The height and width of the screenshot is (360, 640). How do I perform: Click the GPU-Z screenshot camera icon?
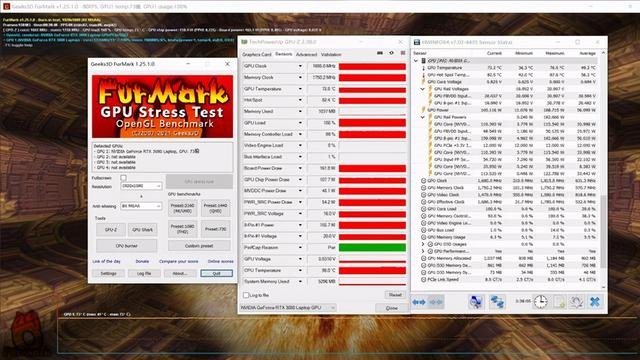pyautogui.click(x=380, y=53)
